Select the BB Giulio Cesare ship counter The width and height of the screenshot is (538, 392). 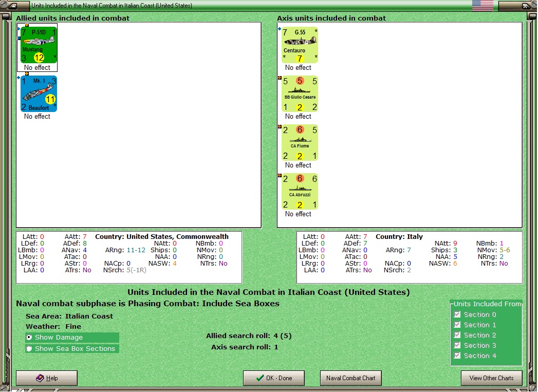[300, 94]
